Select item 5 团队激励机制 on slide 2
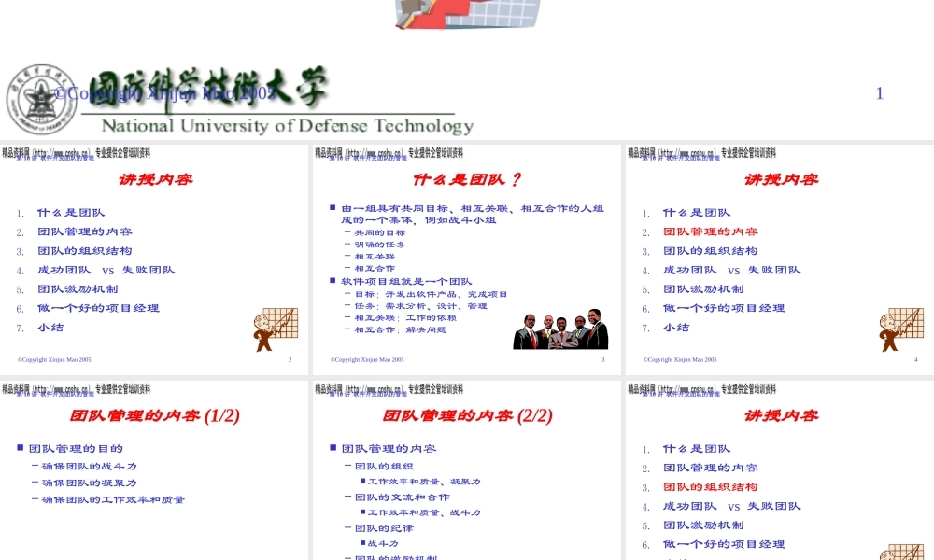Image resolution: width=934 pixels, height=560 pixels. coord(78,288)
